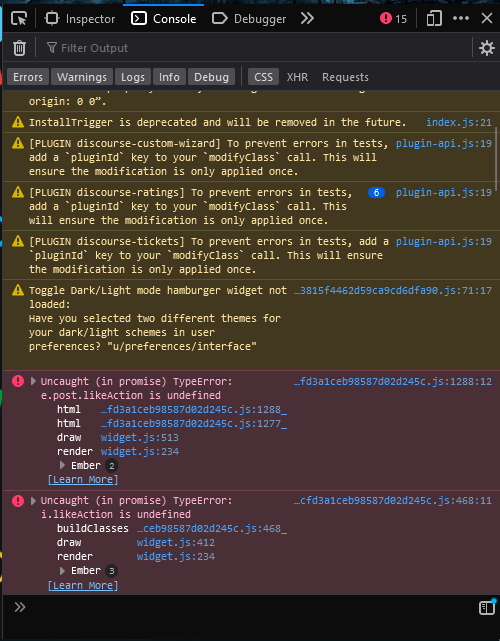
Task: Open plugin-api.js:19 link for discourse-custom-wizard
Action: click(444, 143)
